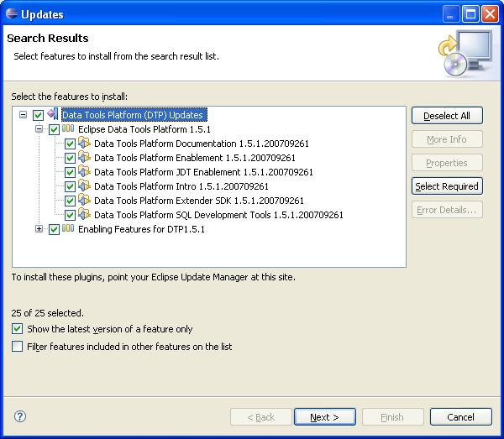Image resolution: width=504 pixels, height=439 pixels.
Task: Enable Filter features included in other features
Action: pyautogui.click(x=17, y=347)
